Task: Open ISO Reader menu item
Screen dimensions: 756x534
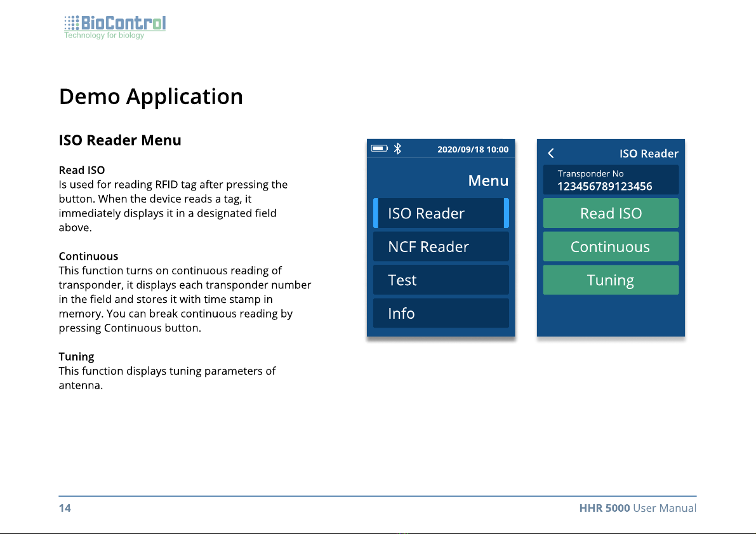Action: 441,213
